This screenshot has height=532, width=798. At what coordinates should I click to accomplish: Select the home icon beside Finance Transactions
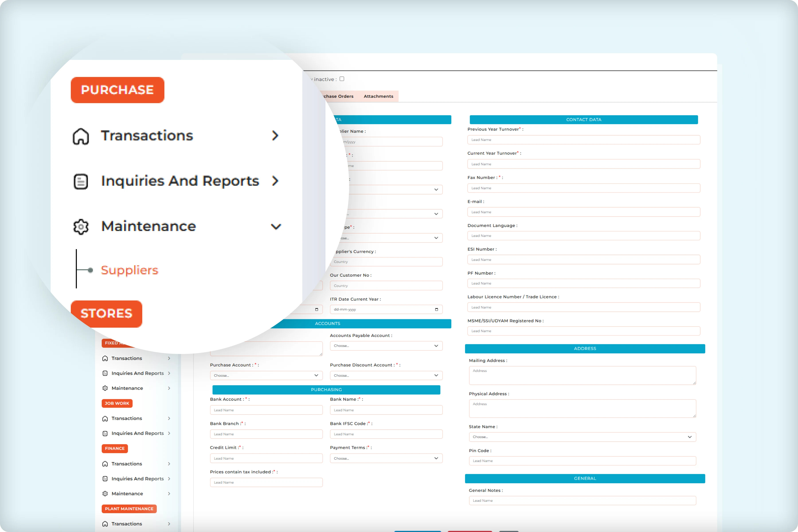[x=105, y=464]
